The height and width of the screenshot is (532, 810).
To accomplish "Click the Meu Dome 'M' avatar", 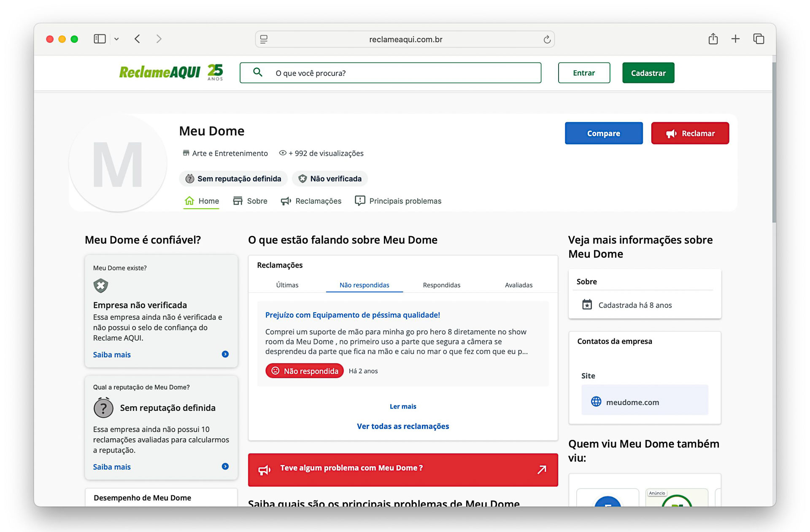I will (x=118, y=164).
